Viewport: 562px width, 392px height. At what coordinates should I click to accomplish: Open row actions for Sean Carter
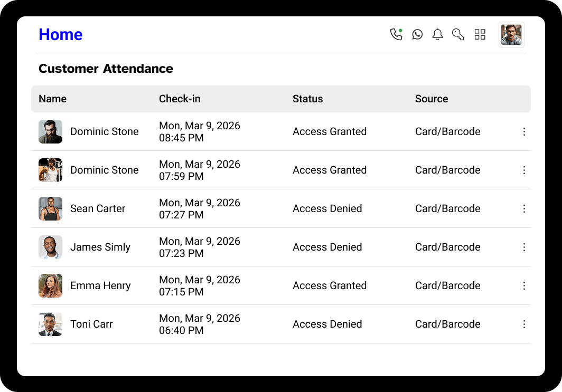coord(524,208)
